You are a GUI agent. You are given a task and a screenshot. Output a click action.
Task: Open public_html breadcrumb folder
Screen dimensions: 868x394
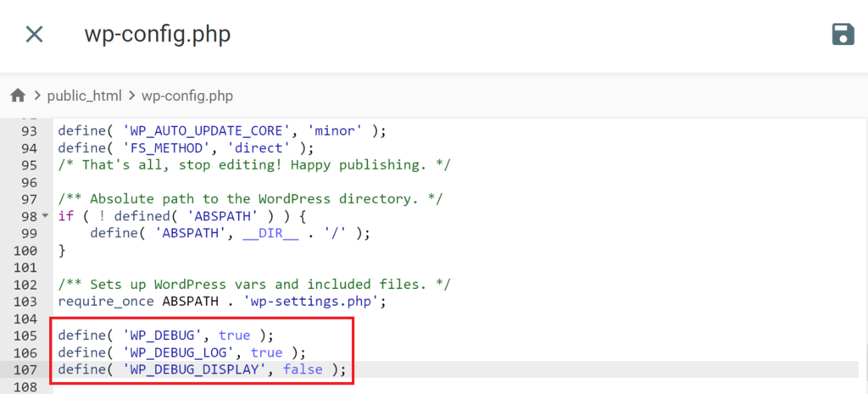coord(84,96)
